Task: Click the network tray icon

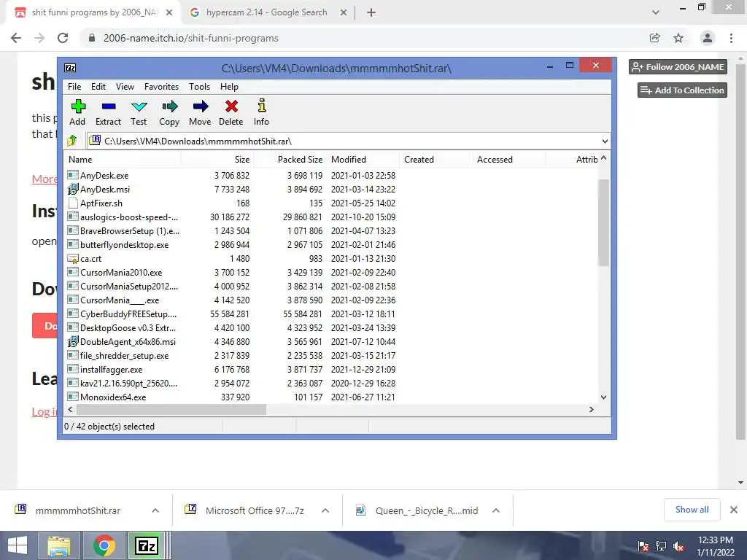Action: [x=661, y=546]
